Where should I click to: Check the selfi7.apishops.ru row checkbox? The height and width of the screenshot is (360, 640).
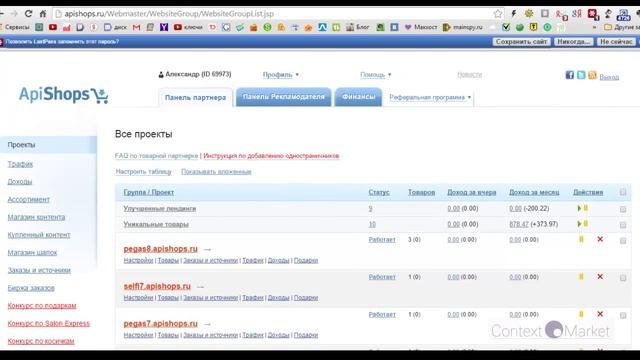coord(623,278)
